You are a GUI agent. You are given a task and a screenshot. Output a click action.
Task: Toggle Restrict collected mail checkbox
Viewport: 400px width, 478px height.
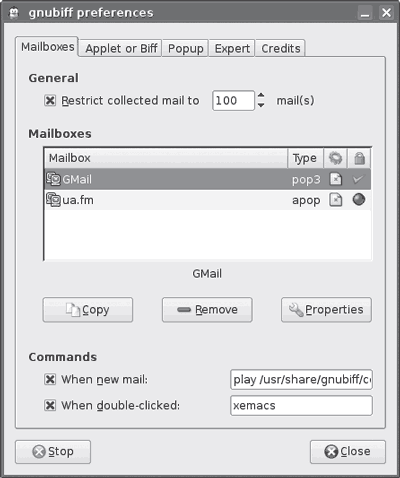pos(50,100)
